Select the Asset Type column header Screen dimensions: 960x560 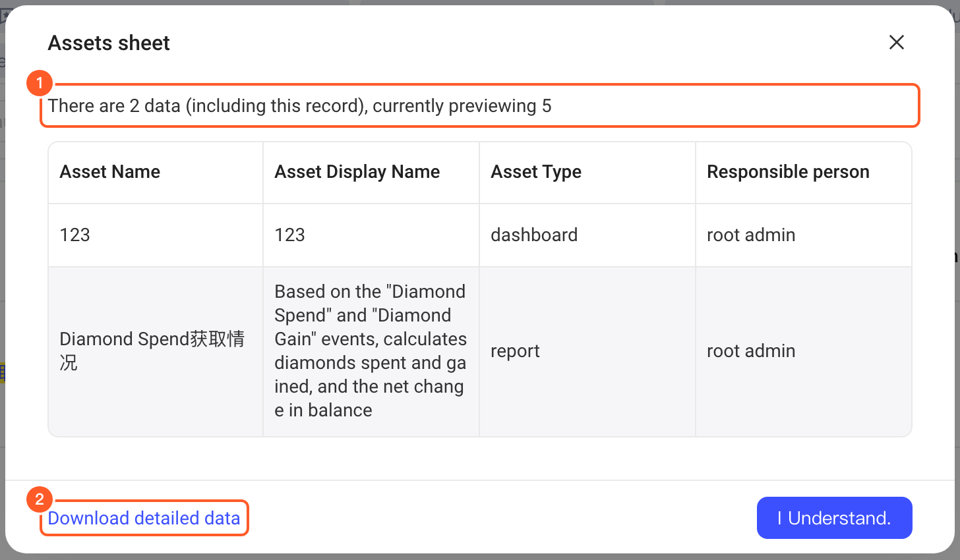587,172
